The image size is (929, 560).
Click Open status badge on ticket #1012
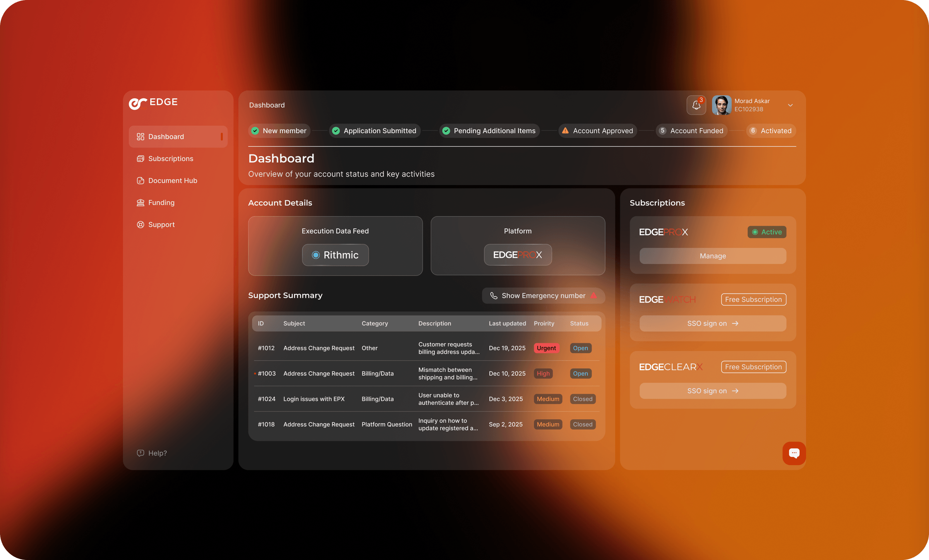pyautogui.click(x=581, y=348)
